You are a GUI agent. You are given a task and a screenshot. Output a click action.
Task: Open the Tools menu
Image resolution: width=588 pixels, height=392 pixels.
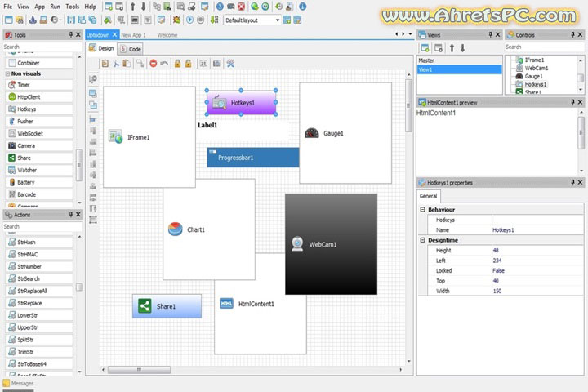(73, 7)
